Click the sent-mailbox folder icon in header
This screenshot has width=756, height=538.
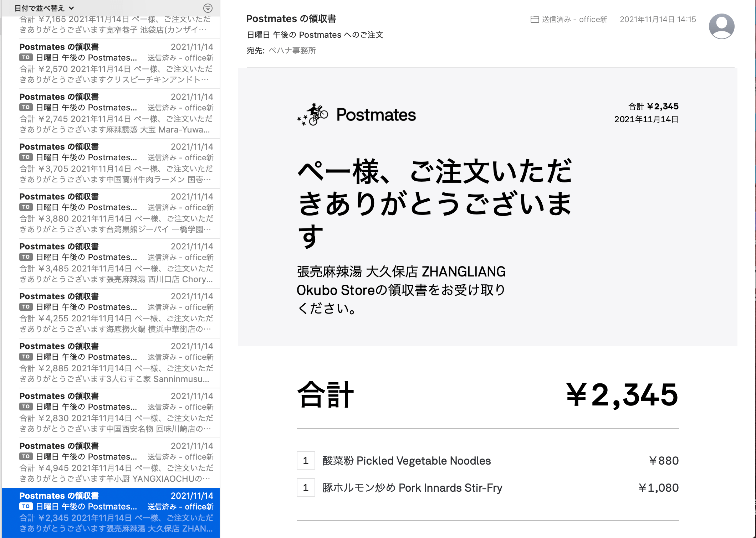[535, 19]
